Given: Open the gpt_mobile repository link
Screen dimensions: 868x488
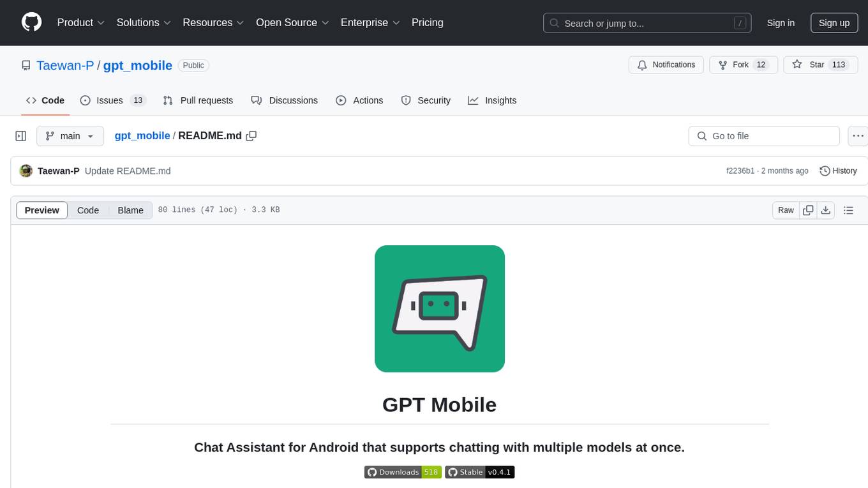Looking at the screenshot, I should (138, 65).
